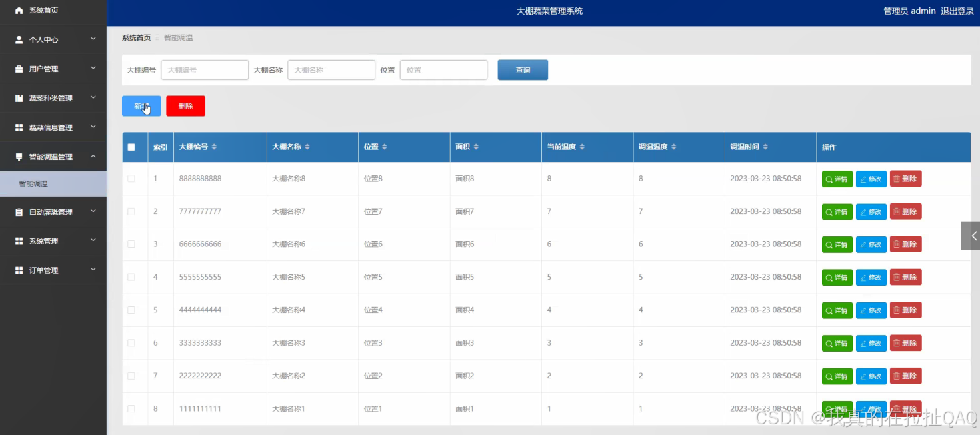
Task: Click 删除 for row 8888888888
Action: [905, 179]
